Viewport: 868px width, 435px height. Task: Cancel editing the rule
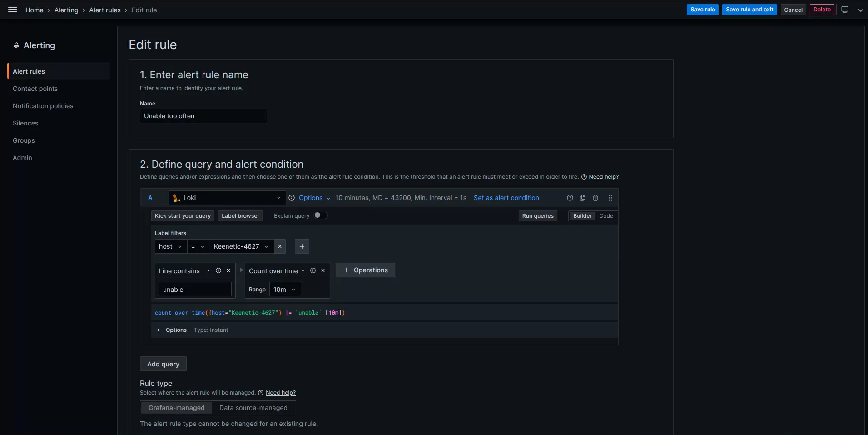point(794,10)
